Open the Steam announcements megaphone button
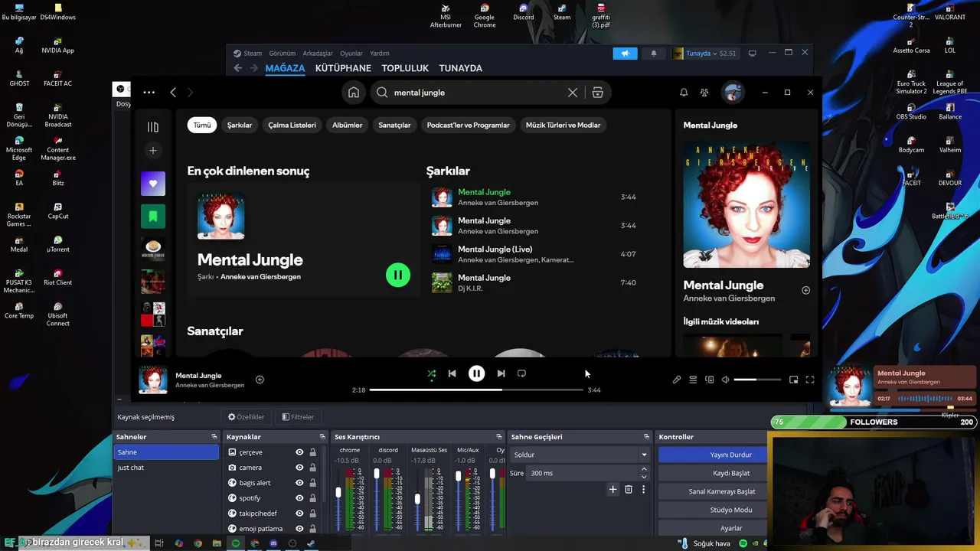 pyautogui.click(x=625, y=54)
